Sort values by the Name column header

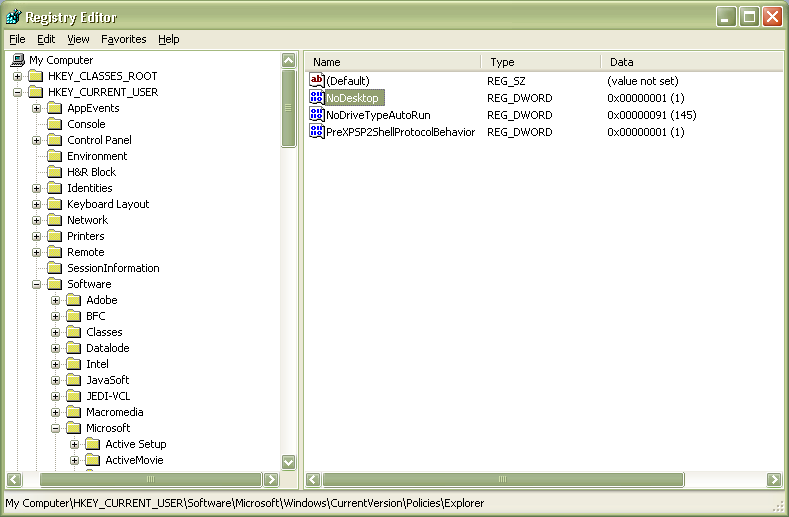[393, 62]
